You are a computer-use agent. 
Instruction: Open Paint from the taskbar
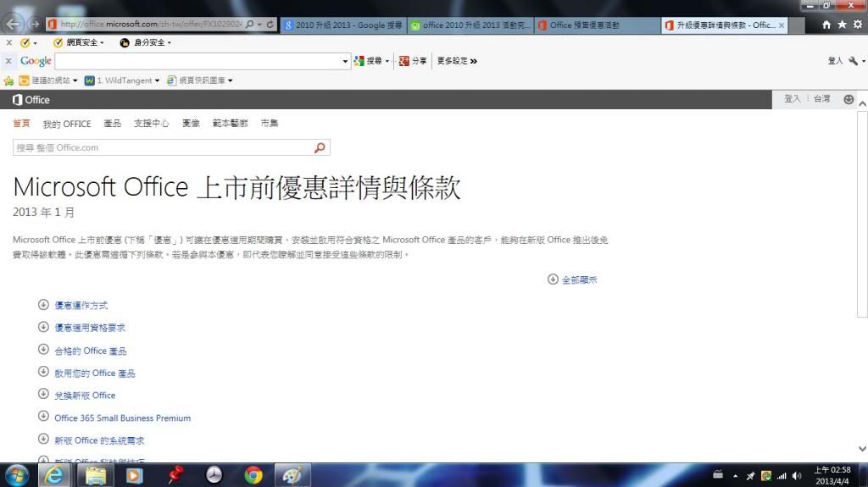pyautogui.click(x=292, y=475)
